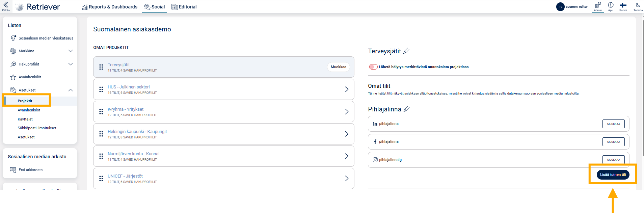644x213 pixels.
Task: Click drag handle of HUS - Julkinen sektori
Action: coord(101,89)
